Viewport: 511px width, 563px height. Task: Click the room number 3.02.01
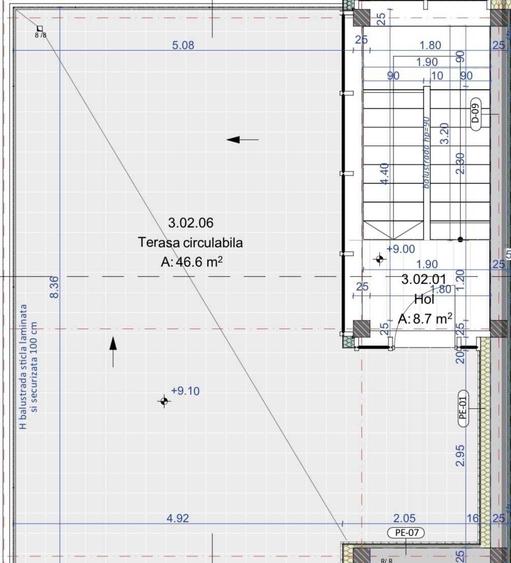(423, 279)
